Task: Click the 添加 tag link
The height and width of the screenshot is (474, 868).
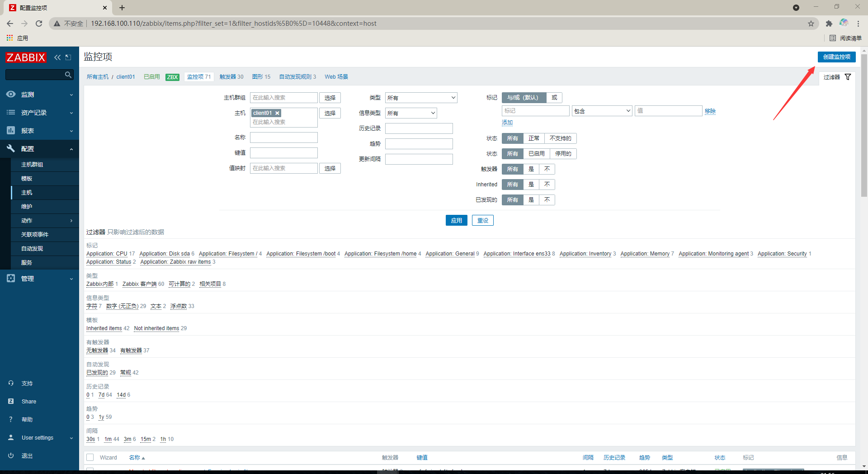Action: [507, 123]
